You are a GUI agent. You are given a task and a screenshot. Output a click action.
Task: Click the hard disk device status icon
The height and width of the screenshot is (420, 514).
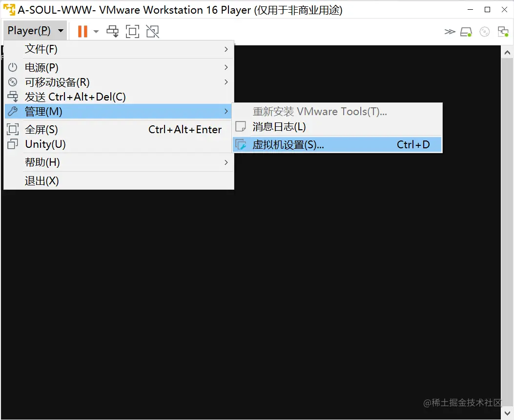tap(466, 32)
